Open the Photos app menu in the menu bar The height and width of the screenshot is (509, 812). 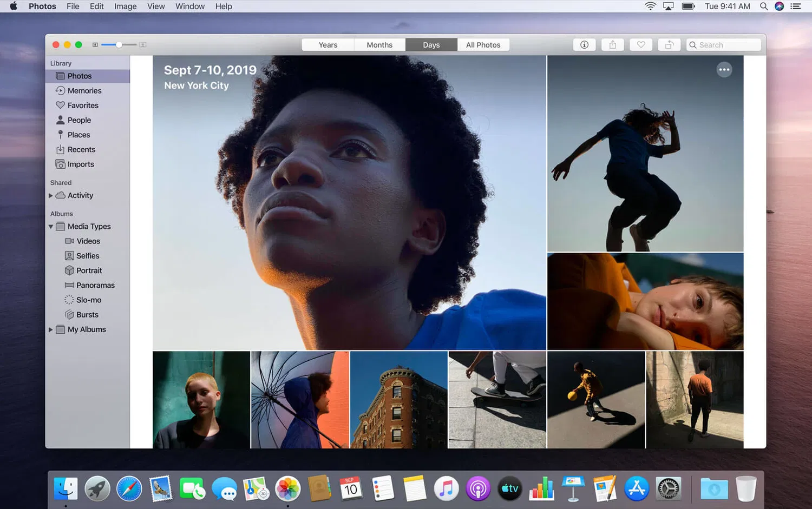42,6
